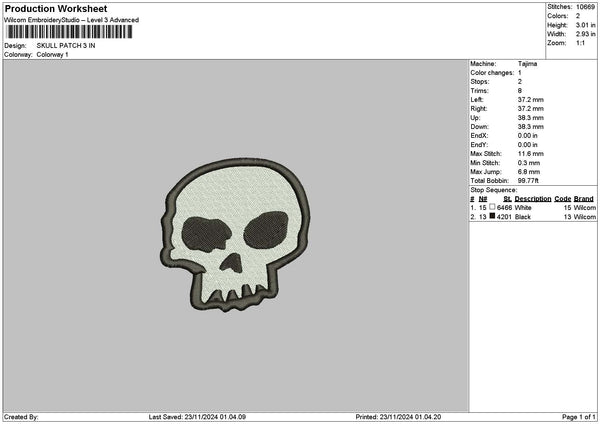Click the barcode under the worksheet title
This screenshot has height=424, width=600.
[70, 32]
